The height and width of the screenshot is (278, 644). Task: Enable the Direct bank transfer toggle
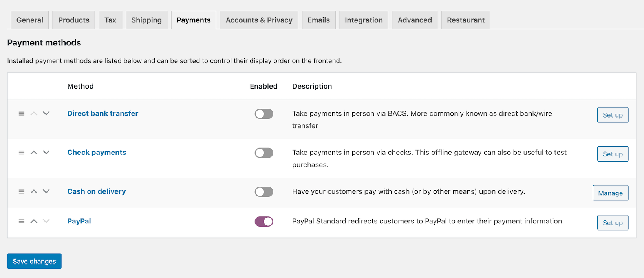tap(263, 114)
